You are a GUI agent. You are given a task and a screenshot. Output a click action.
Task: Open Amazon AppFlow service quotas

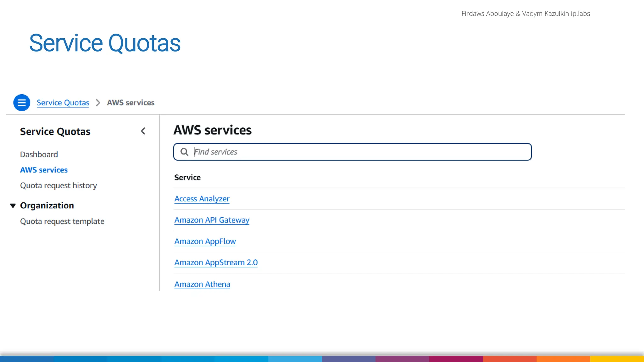205,241
